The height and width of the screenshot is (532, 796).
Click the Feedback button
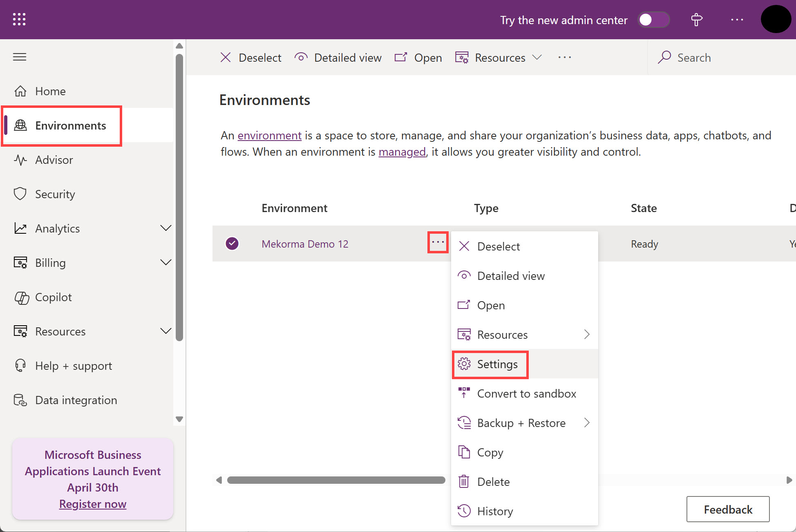click(727, 509)
